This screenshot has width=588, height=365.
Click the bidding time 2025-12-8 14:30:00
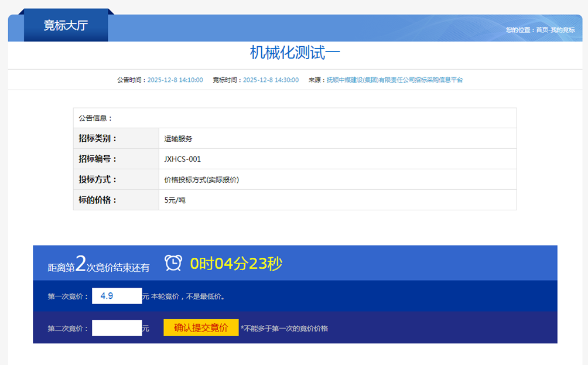point(271,80)
